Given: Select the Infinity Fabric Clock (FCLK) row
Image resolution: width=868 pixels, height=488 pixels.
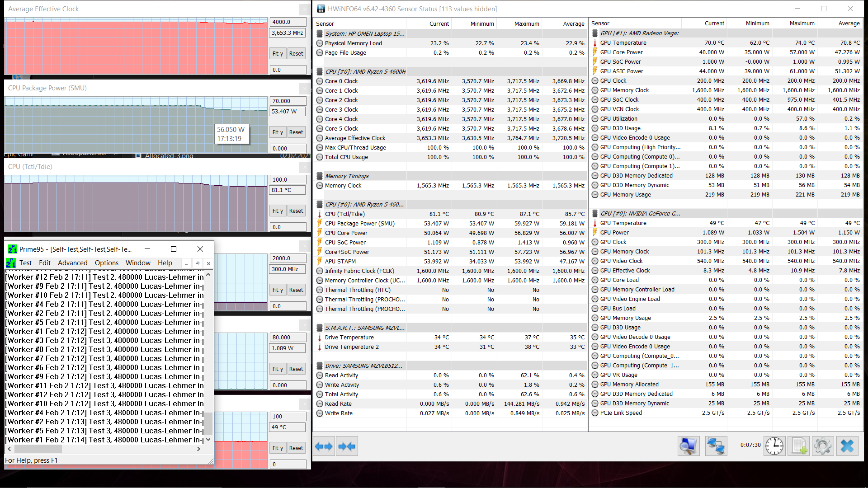Looking at the screenshot, I should point(451,271).
